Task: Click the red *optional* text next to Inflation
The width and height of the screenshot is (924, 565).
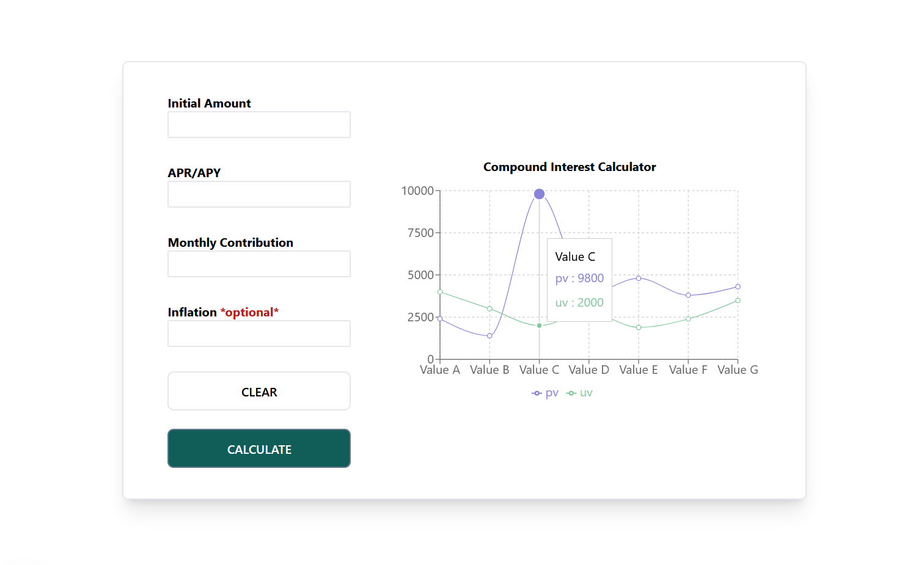Action: click(249, 312)
